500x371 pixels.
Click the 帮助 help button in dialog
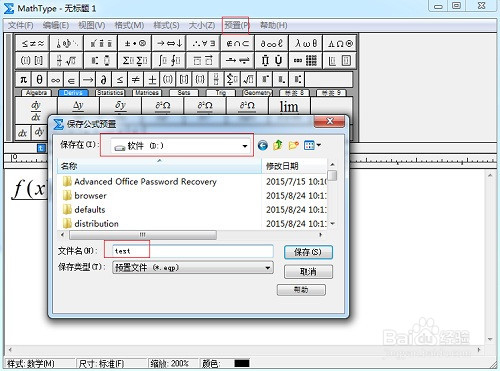tap(301, 290)
